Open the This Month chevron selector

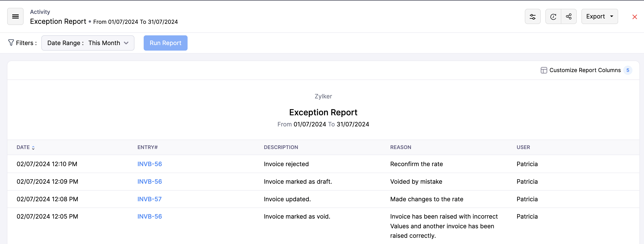coord(126,43)
